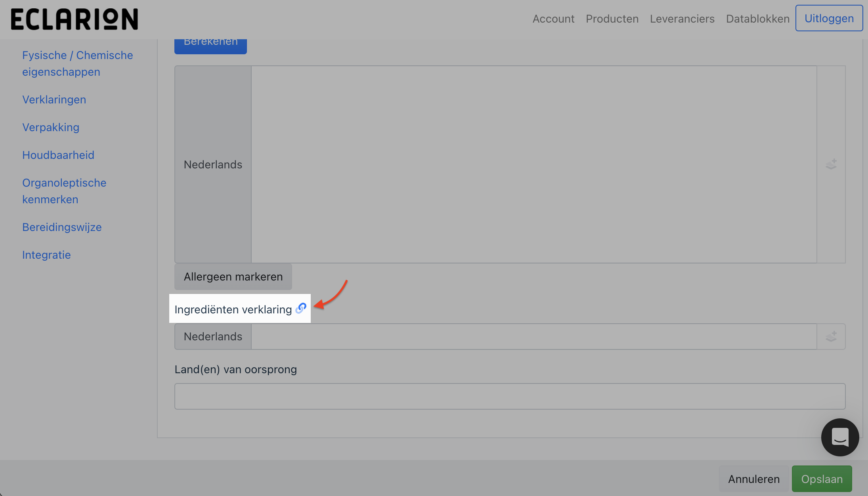This screenshot has width=868, height=496.
Task: Click Allergeen markeren button
Action: pyautogui.click(x=233, y=277)
